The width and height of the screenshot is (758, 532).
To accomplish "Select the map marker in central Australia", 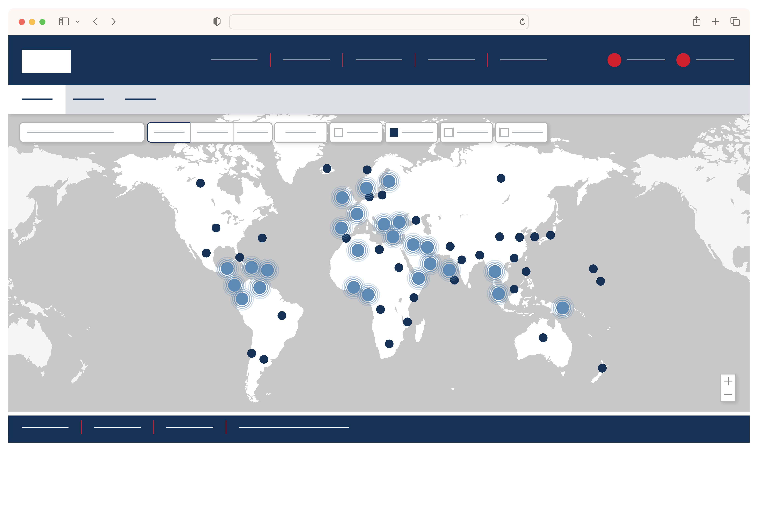I will point(543,337).
